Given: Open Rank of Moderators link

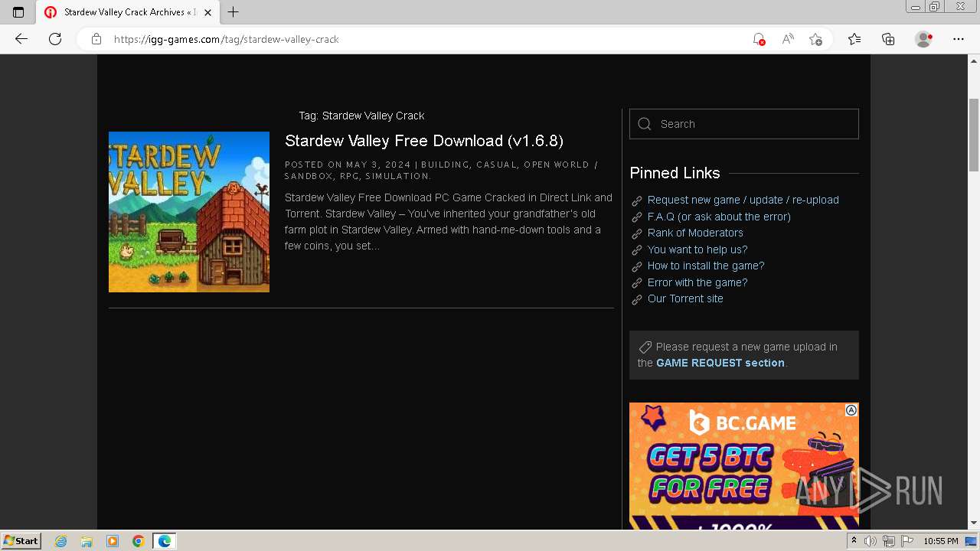Looking at the screenshot, I should [695, 233].
